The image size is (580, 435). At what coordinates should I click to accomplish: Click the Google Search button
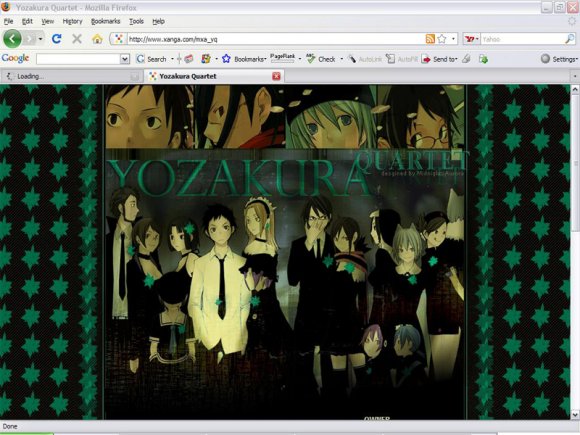[x=152, y=59]
